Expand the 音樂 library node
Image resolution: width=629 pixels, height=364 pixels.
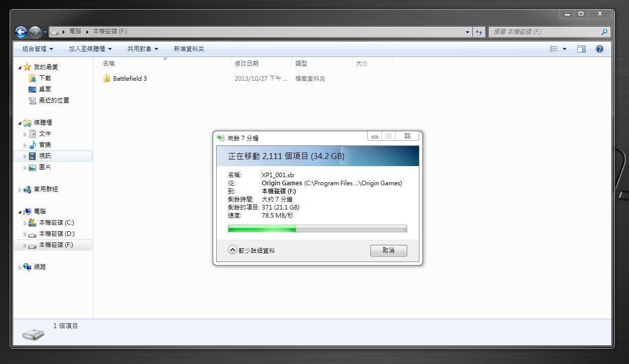(x=25, y=145)
